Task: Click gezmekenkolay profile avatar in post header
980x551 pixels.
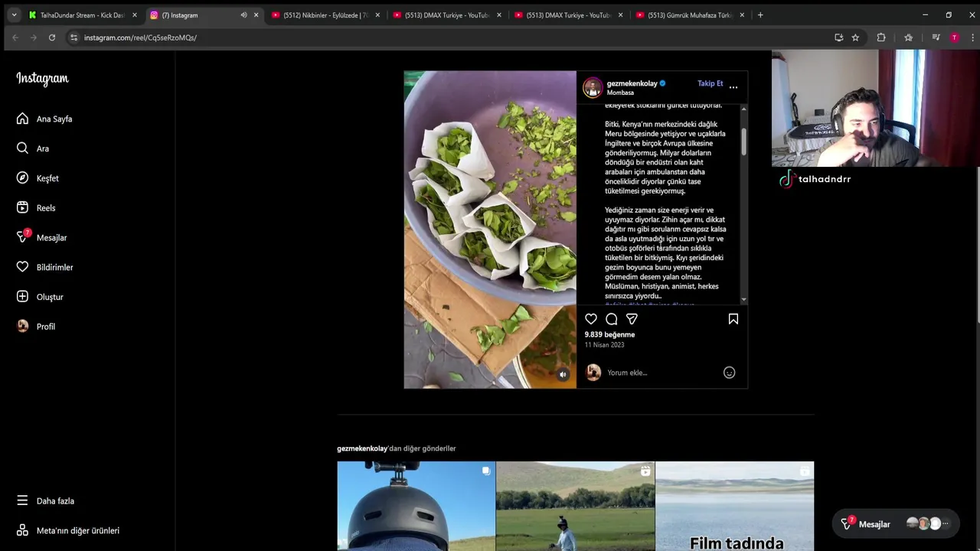Action: coord(593,88)
